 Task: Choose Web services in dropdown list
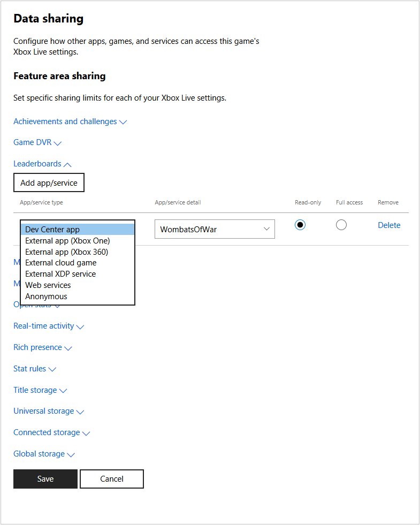coord(78,285)
